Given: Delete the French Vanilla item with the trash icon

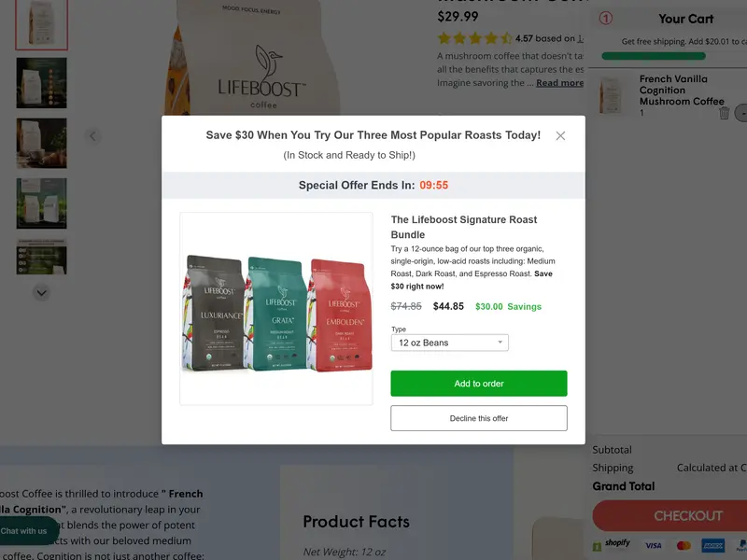Looking at the screenshot, I should pyautogui.click(x=724, y=113).
